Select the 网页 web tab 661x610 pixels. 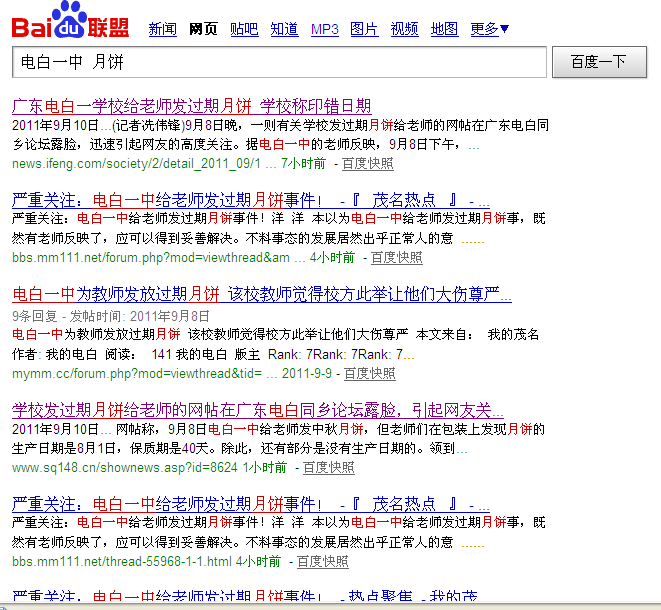coord(203,29)
